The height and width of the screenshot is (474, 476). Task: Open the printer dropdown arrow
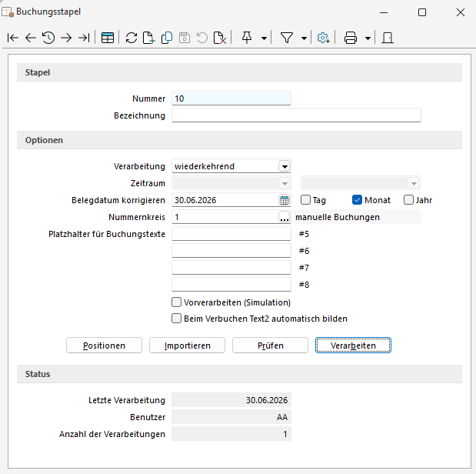[x=368, y=38]
